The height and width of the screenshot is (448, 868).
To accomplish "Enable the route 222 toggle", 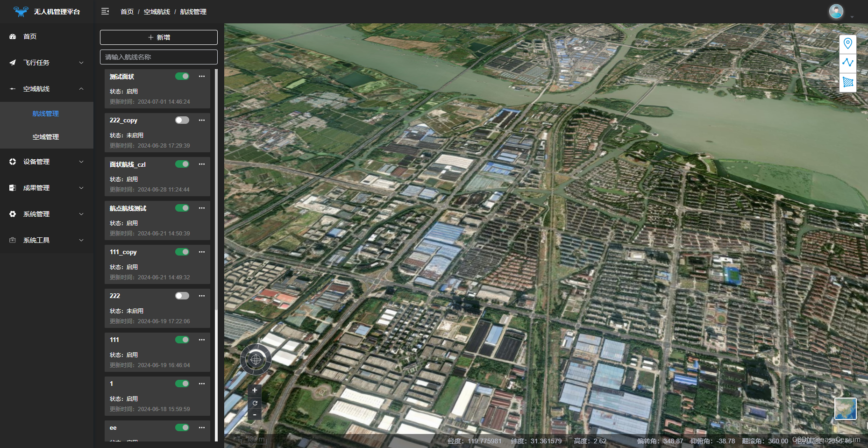I will click(182, 296).
